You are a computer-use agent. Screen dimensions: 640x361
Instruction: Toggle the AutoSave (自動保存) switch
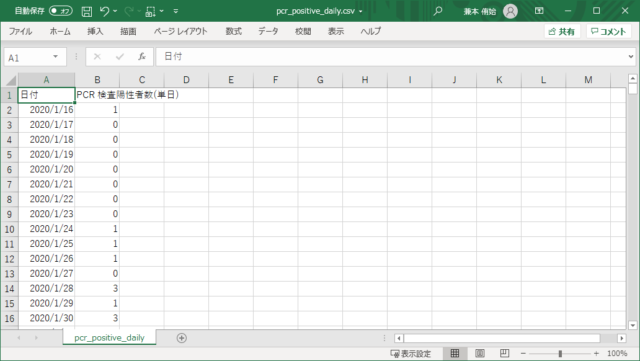coord(60,11)
